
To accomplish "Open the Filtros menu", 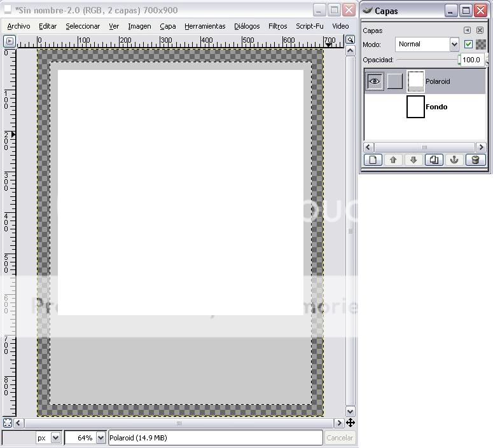I will click(277, 26).
